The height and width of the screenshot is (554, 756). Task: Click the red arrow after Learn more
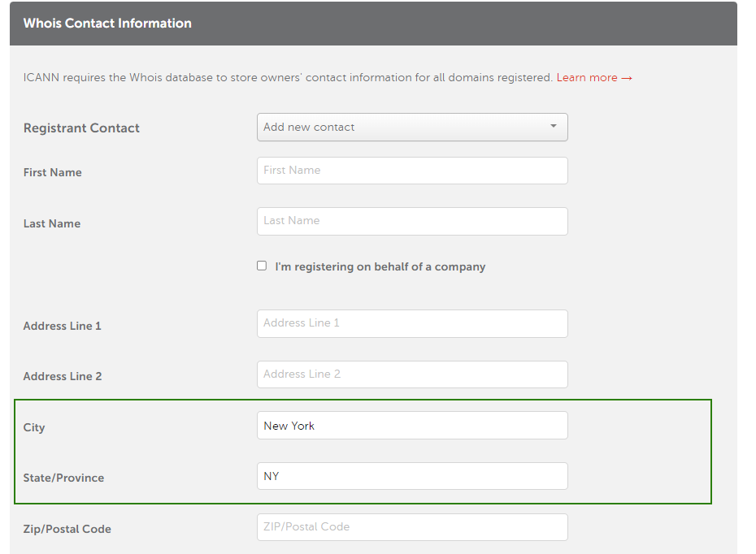(x=626, y=78)
